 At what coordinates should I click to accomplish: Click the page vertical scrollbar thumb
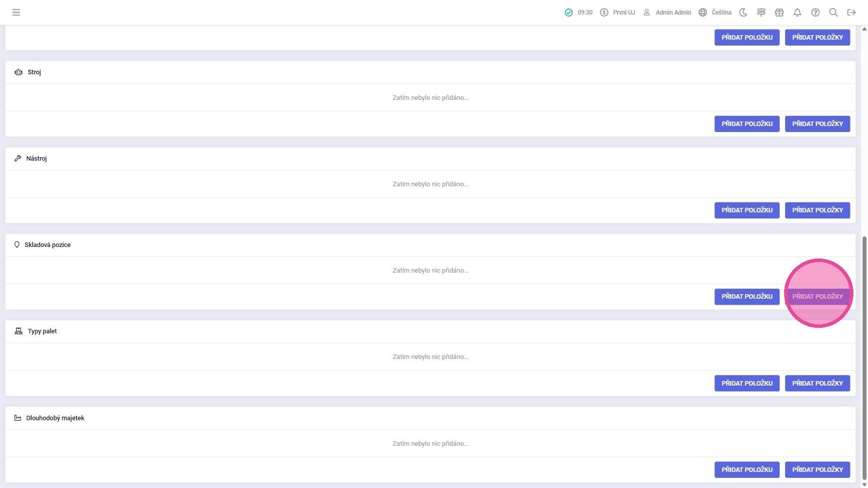click(x=864, y=356)
